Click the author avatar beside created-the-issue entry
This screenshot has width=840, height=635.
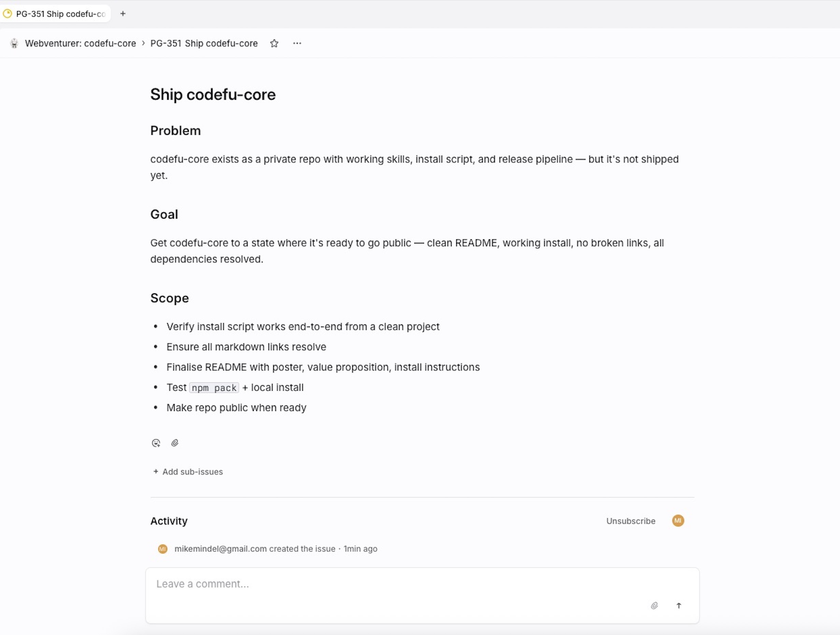pos(162,549)
